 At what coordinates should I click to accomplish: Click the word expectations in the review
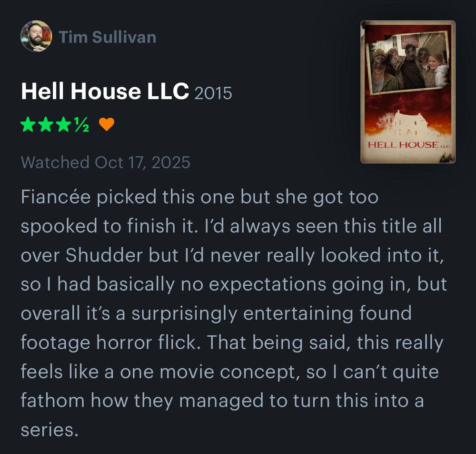pyautogui.click(x=267, y=284)
